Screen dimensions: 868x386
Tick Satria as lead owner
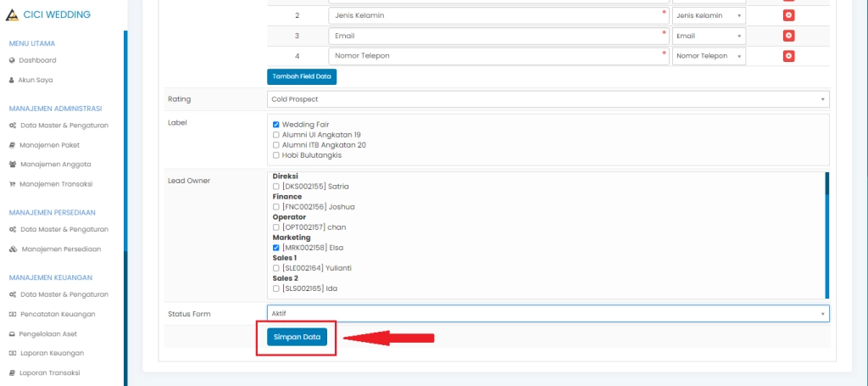276,187
